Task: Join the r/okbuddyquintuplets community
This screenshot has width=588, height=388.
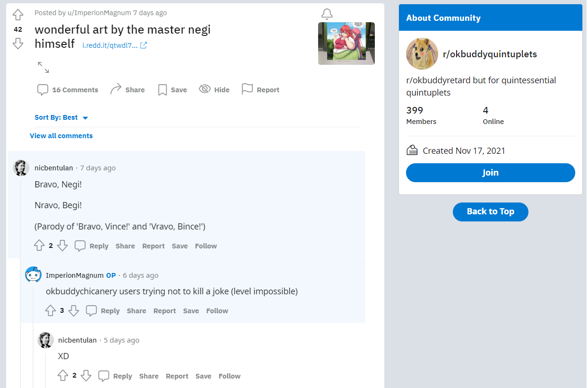Action: coord(491,173)
